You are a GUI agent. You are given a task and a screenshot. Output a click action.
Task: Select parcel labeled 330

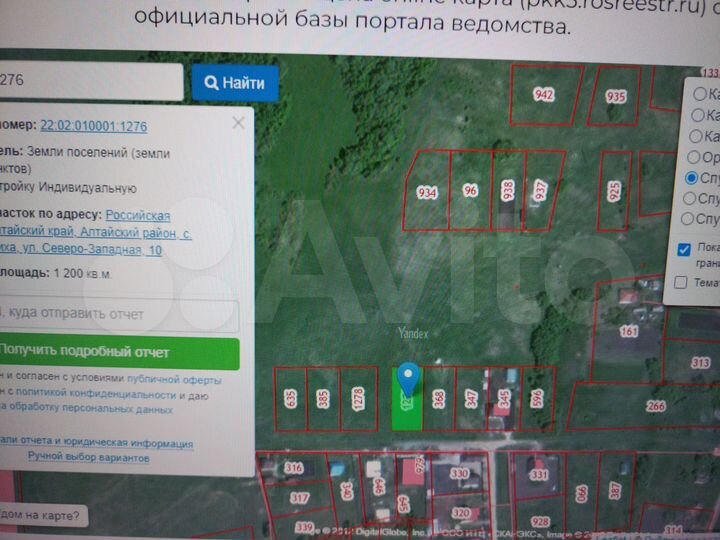(x=459, y=473)
